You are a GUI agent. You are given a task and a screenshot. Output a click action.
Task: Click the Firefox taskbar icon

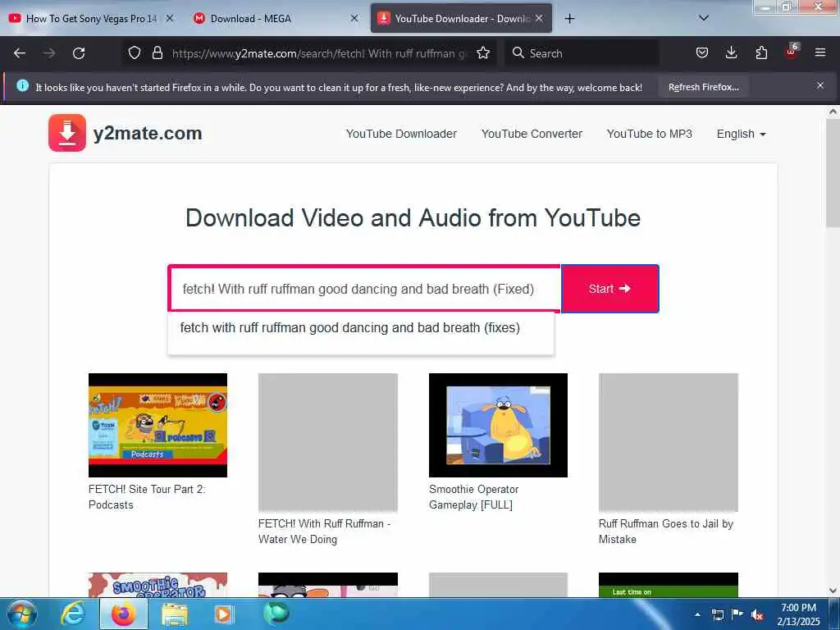[x=123, y=614]
